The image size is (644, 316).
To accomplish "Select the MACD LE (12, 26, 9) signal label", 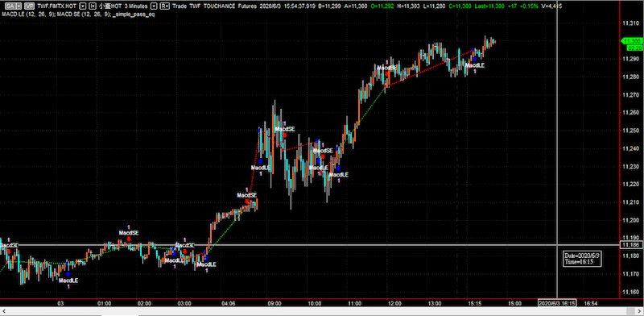I will coord(28,14).
